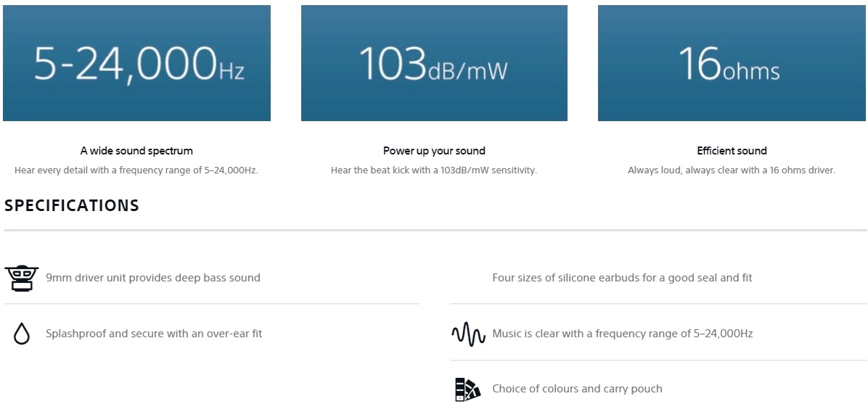868x412 pixels.
Task: Click 'Music is clear with a frequency range' text
Action: click(x=622, y=334)
